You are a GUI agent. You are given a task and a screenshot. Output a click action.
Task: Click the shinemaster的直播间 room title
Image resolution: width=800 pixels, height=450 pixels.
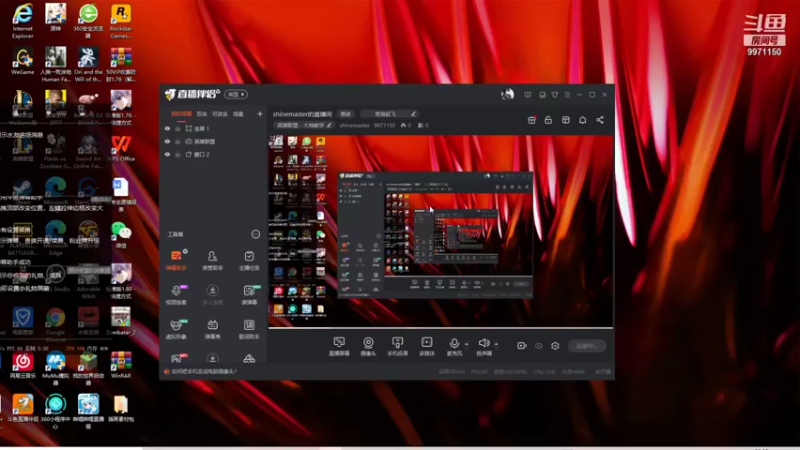click(x=302, y=114)
